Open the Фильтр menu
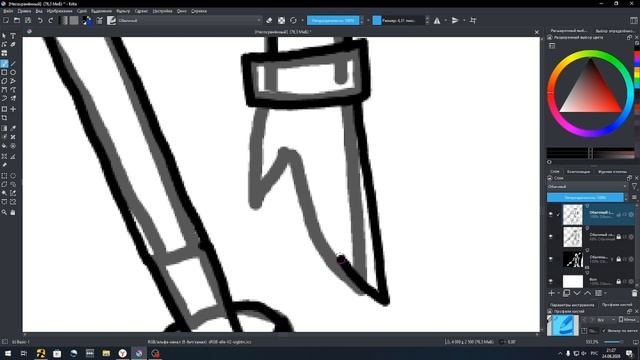Image resolution: width=640 pixels, height=360 pixels. 123,11
